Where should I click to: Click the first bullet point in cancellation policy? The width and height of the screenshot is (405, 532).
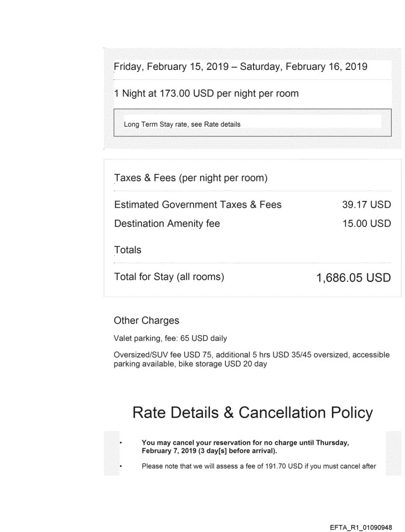point(121,444)
